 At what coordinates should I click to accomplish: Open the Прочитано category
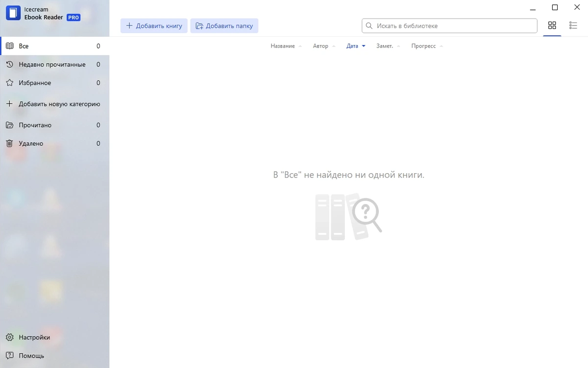coord(55,125)
